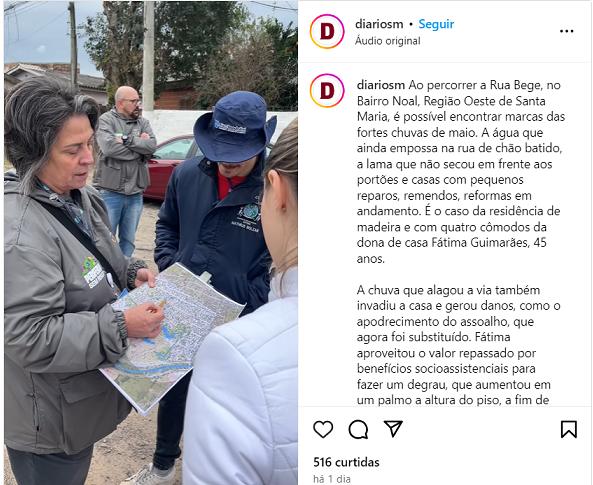
Task: Open the diariosm username in the caption
Action: pos(380,85)
